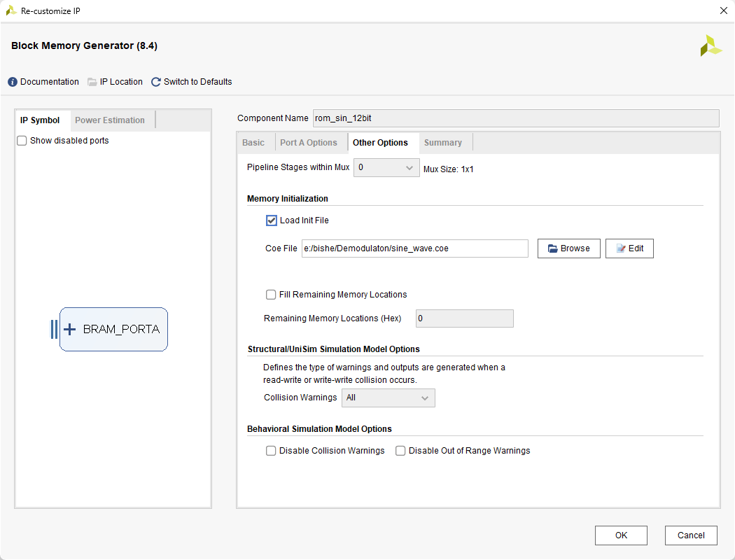The width and height of the screenshot is (735, 560).
Task: Open Pipeline Stages within Mux dropdown
Action: (386, 167)
